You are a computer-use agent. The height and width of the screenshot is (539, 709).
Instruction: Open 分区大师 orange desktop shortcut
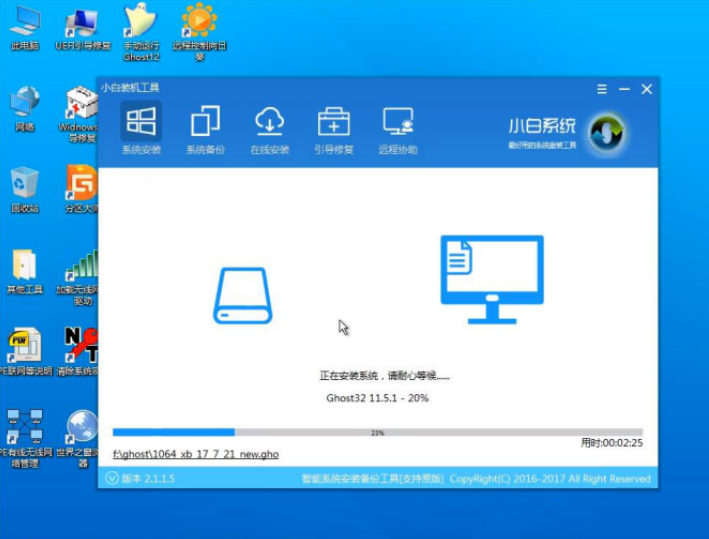coord(81,189)
